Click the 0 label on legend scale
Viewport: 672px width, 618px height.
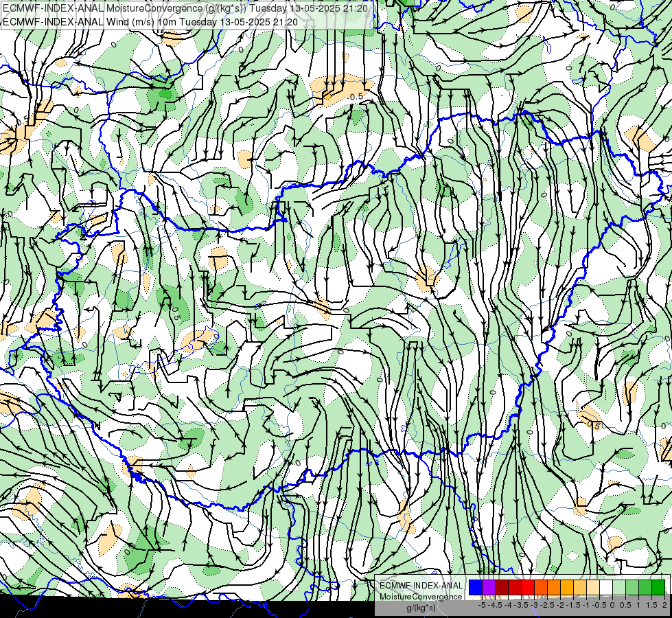tap(612, 605)
